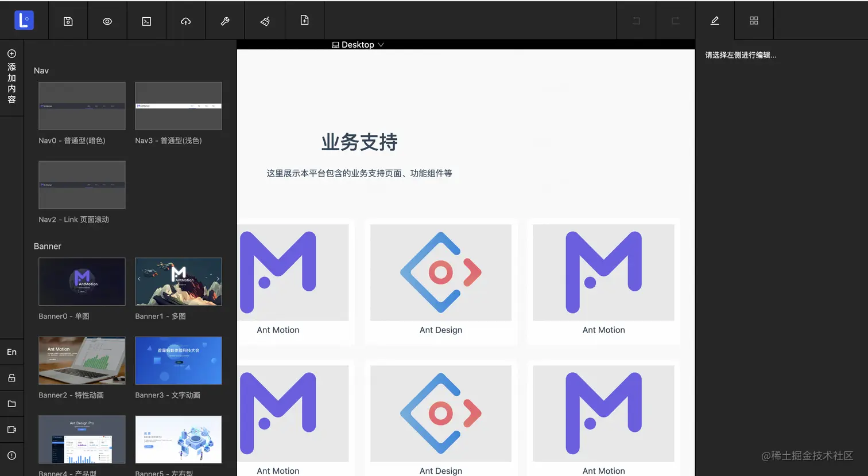
Task: Select the Banner3 text animation thumbnail
Action: point(179,361)
